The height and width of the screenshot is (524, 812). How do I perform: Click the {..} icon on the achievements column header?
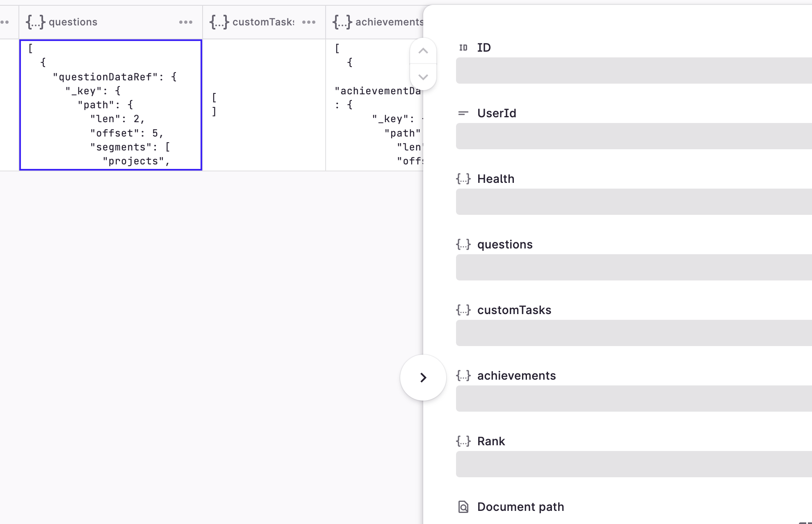[x=342, y=22]
